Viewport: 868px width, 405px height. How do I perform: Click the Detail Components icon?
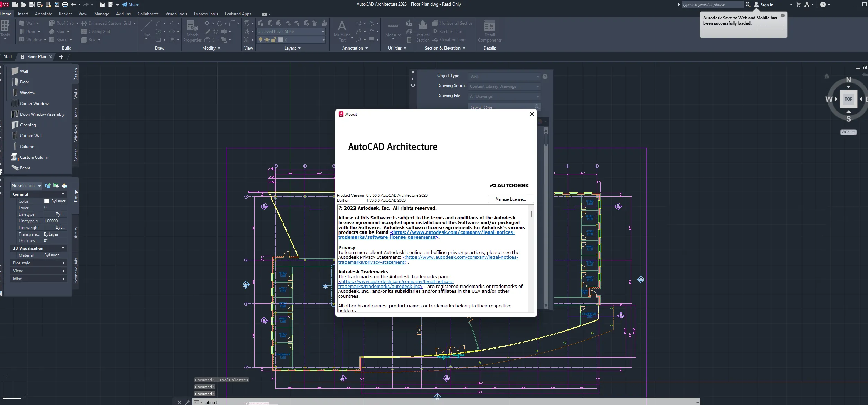[x=489, y=27]
